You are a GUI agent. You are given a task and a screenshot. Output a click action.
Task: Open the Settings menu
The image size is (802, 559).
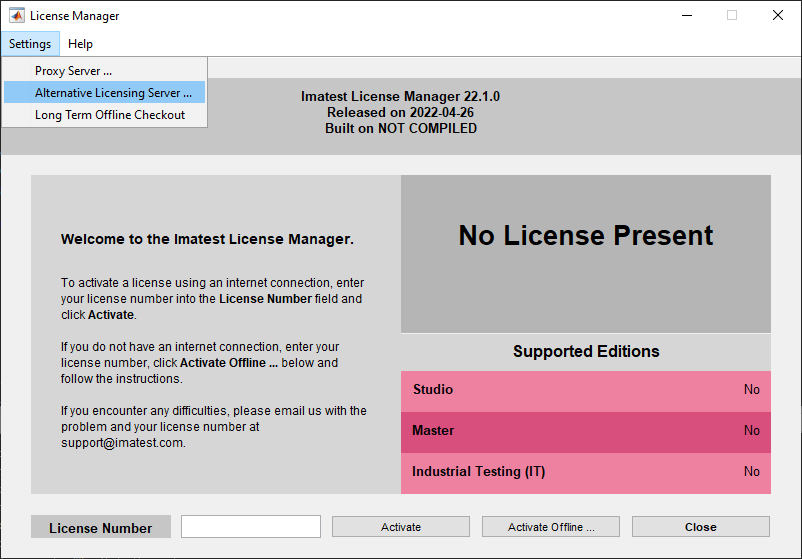tap(30, 44)
